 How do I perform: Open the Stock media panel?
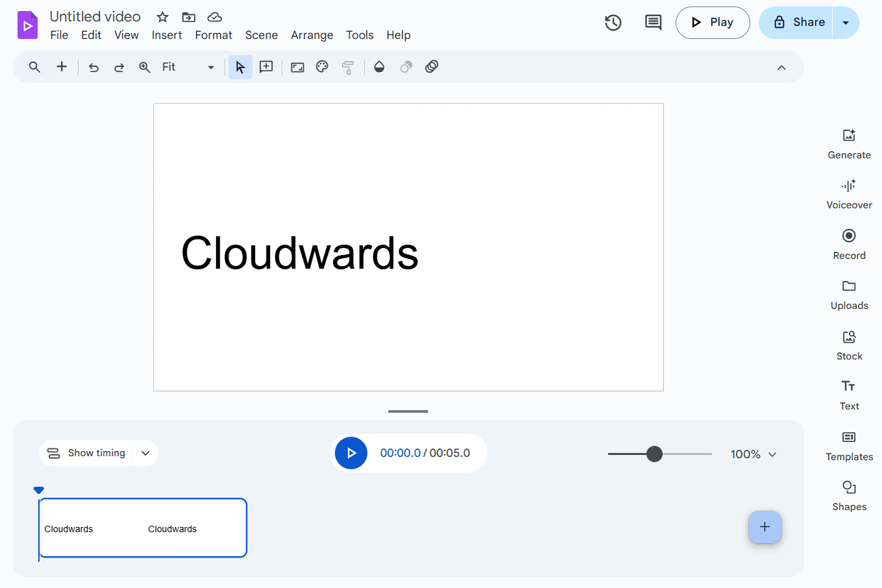click(849, 345)
